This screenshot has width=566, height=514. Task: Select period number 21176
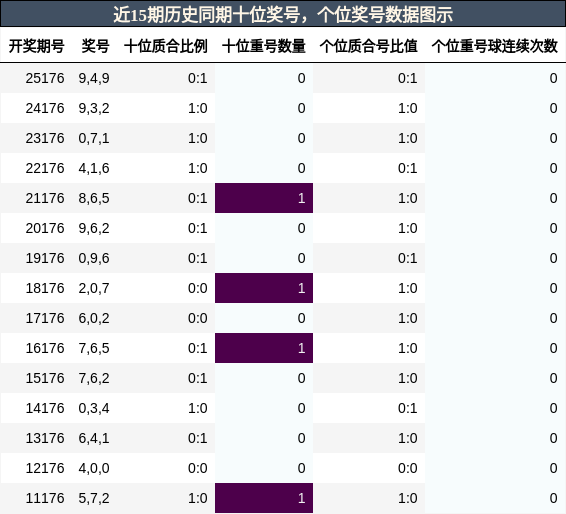45,198
